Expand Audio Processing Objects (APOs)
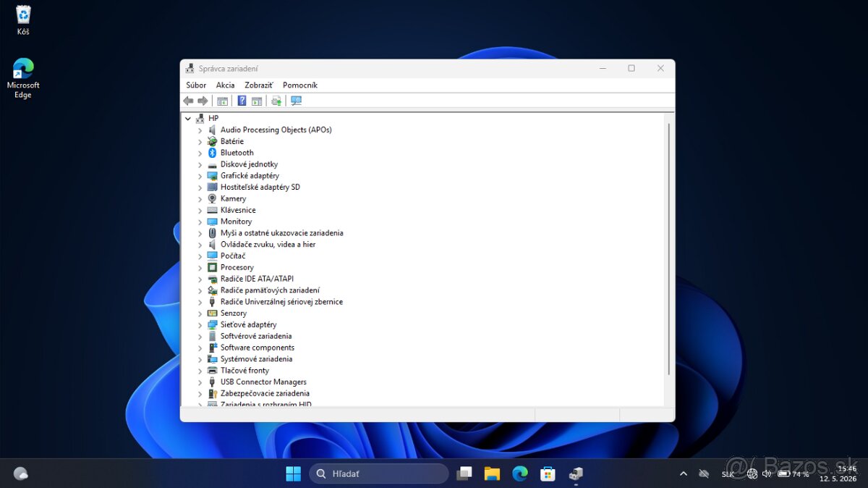Image resolution: width=868 pixels, height=488 pixels. click(200, 130)
